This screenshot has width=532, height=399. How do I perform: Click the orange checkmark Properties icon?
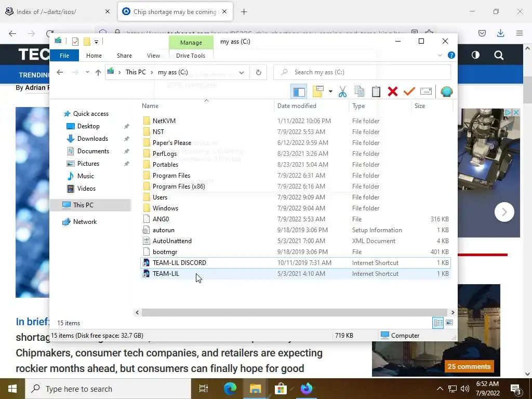tap(409, 91)
